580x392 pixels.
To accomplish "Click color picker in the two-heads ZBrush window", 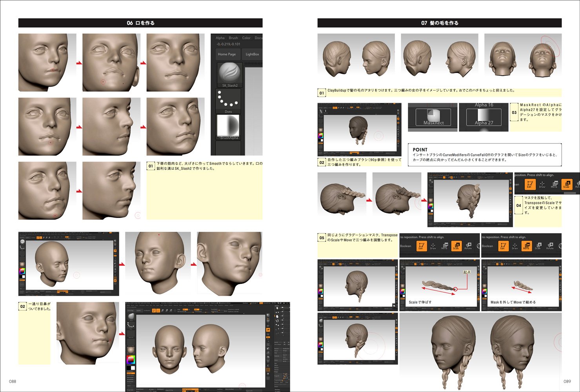I will click(131, 359).
